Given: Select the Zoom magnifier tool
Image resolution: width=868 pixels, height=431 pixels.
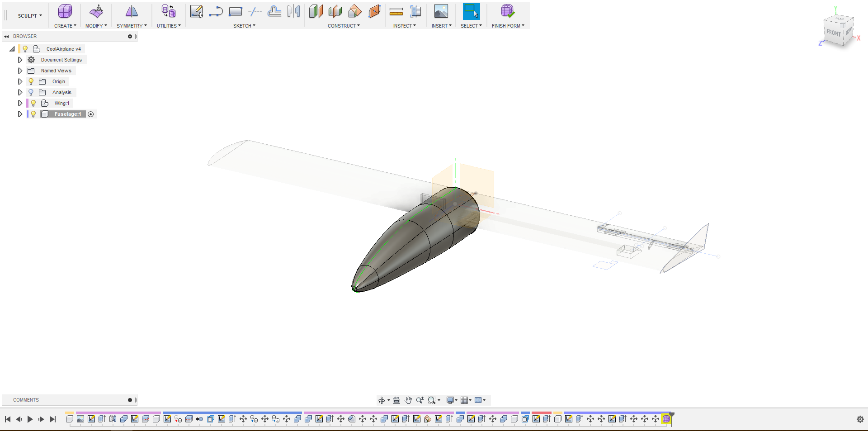Looking at the screenshot, I should (x=420, y=400).
